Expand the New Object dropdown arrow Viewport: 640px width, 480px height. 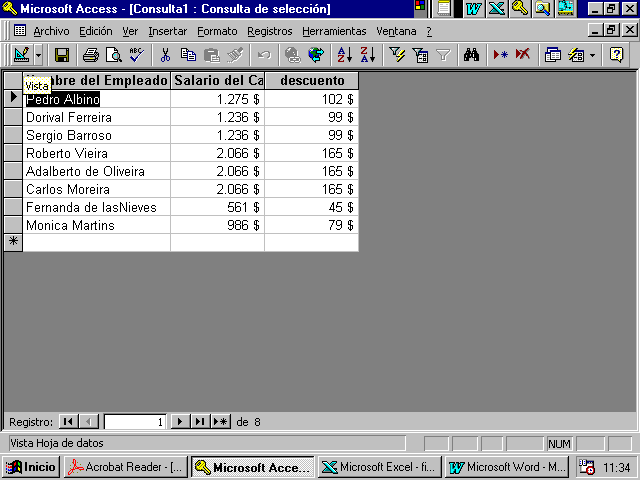tap(593, 55)
